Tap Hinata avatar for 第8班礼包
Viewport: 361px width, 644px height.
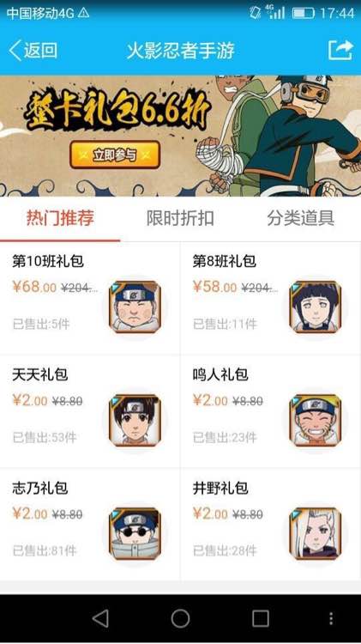315,307
